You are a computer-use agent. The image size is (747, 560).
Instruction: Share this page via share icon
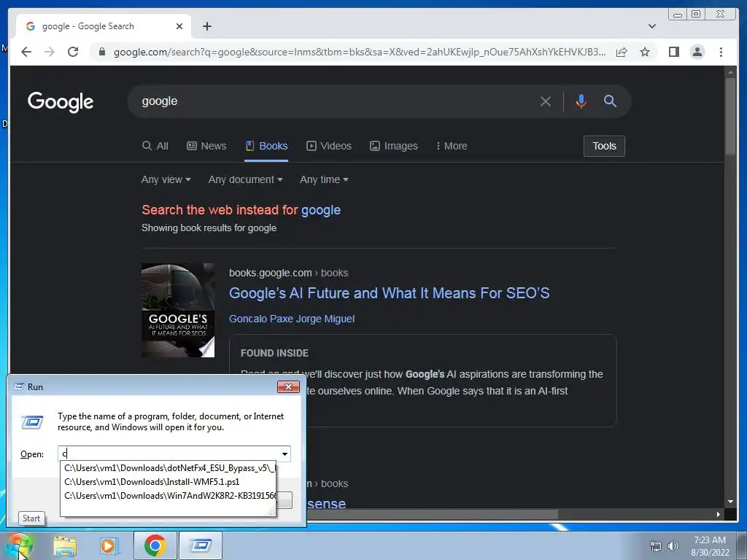coord(622,52)
